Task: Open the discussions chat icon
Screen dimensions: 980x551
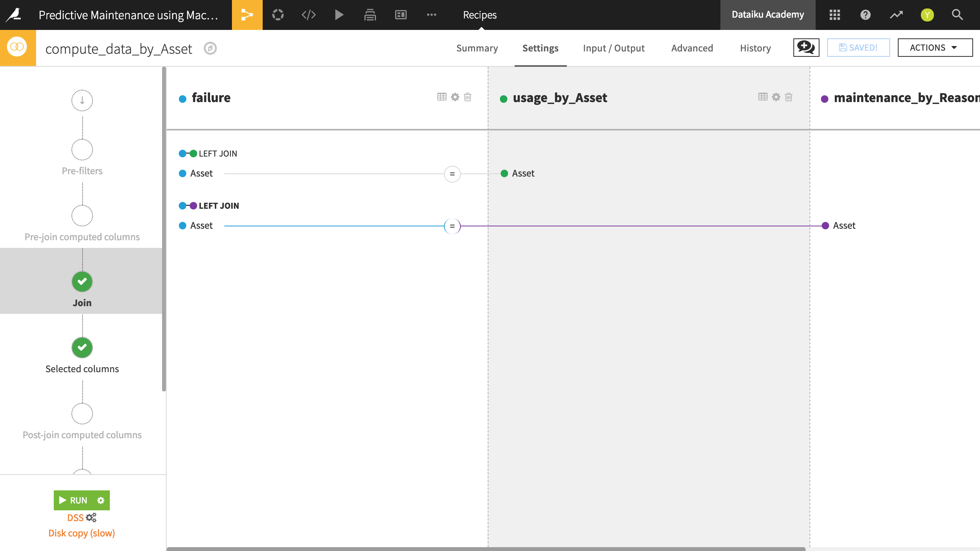Action: [806, 48]
